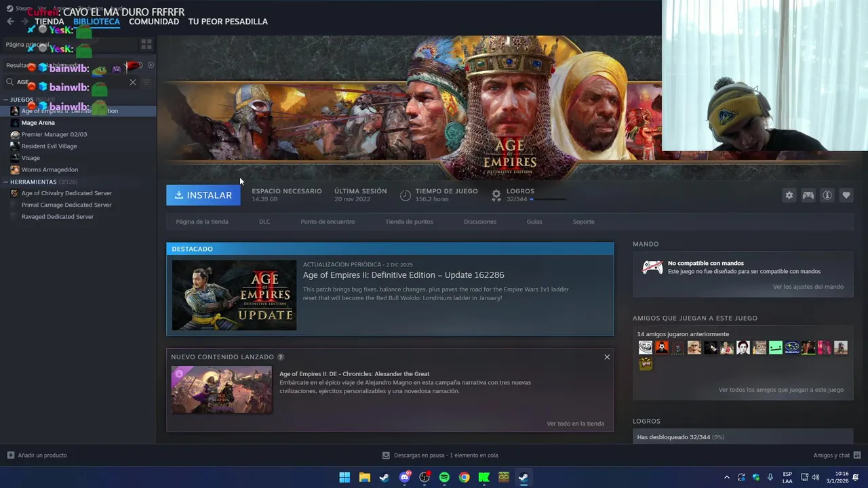The image size is (868, 488).
Task: Collapse the JUEGOS category
Action: (x=5, y=100)
